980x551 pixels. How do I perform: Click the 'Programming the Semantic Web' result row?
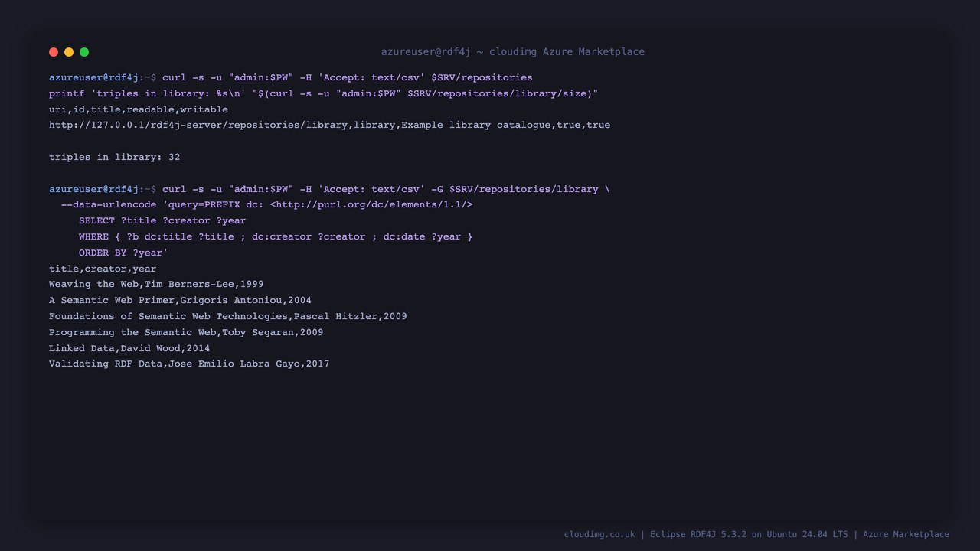pyautogui.click(x=186, y=332)
